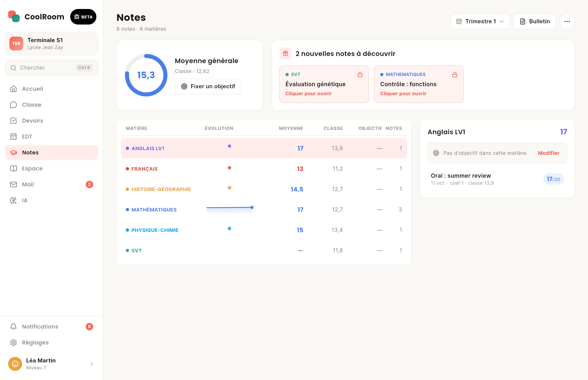Open the Contrôle : fonctions note card

click(x=419, y=84)
